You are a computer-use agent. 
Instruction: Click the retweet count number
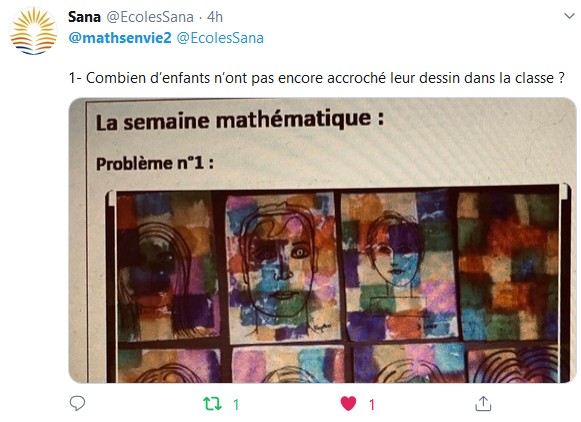[236, 405]
